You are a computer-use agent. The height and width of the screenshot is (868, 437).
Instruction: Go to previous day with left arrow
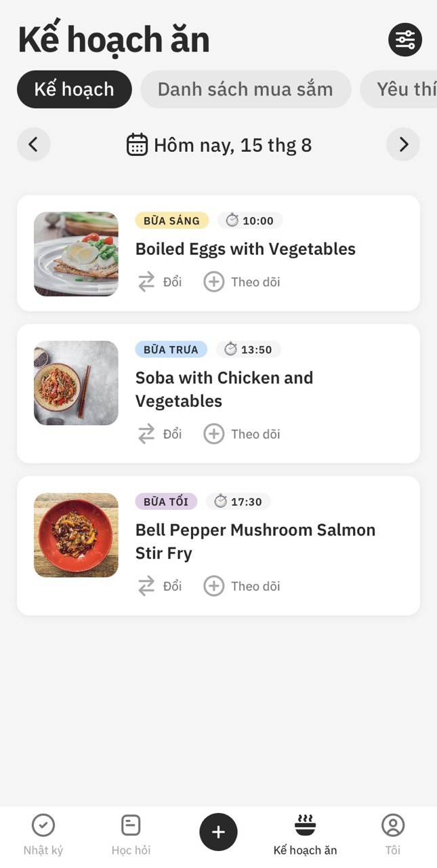coord(34,144)
